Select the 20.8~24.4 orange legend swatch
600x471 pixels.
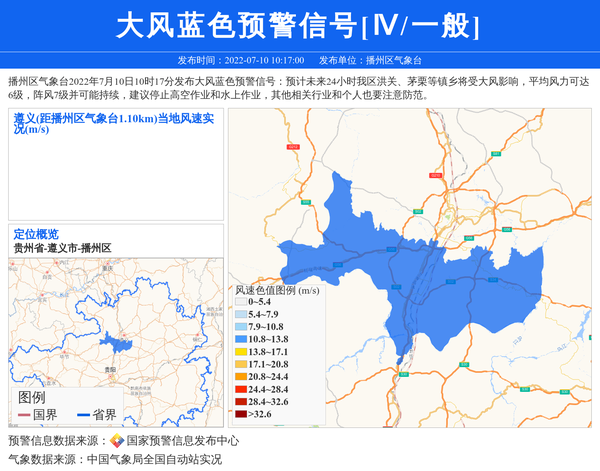tap(240, 376)
